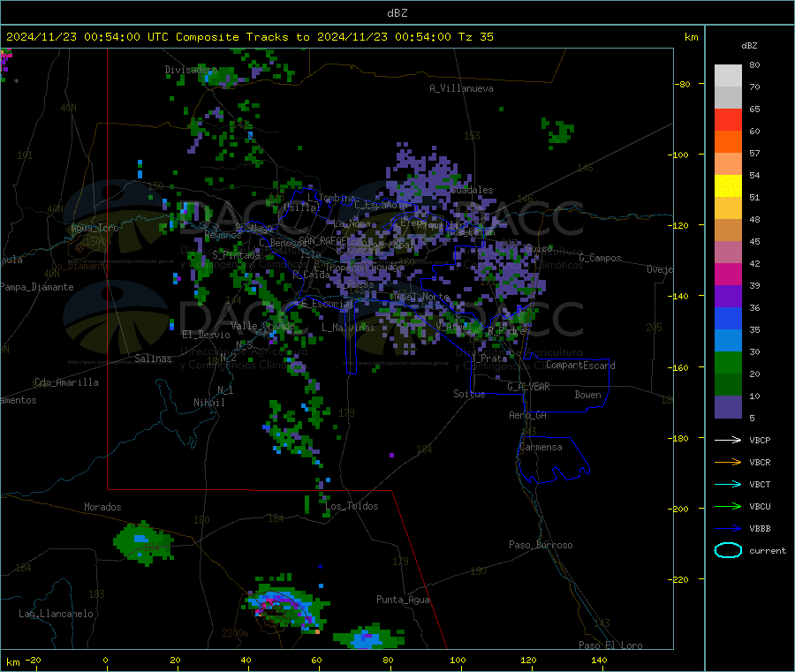Click the Pampa_Diamante label

coord(37,287)
